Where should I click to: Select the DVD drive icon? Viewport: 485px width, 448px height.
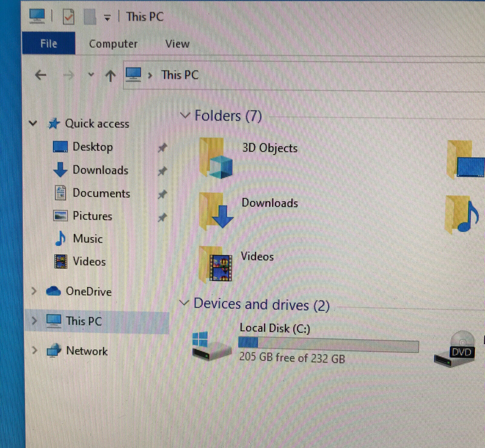pyautogui.click(x=455, y=349)
